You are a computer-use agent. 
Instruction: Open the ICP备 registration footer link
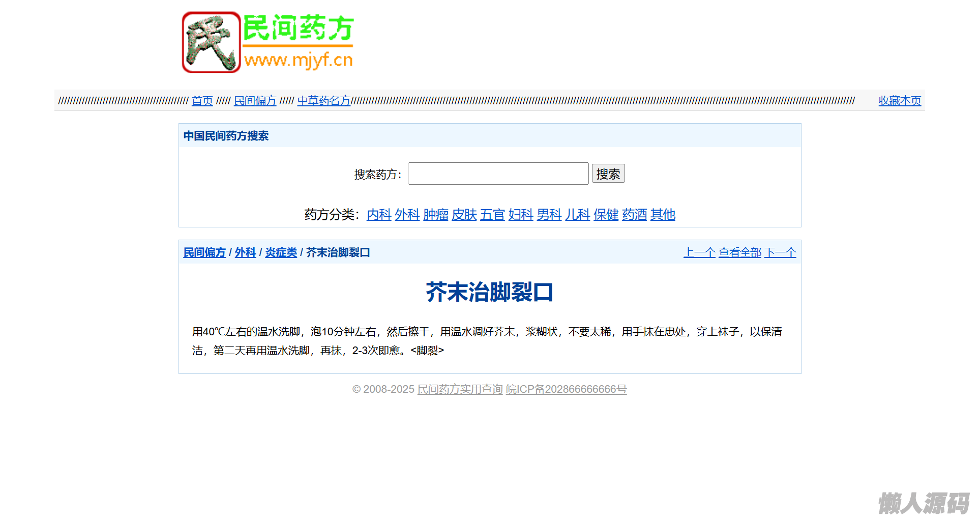click(x=566, y=389)
